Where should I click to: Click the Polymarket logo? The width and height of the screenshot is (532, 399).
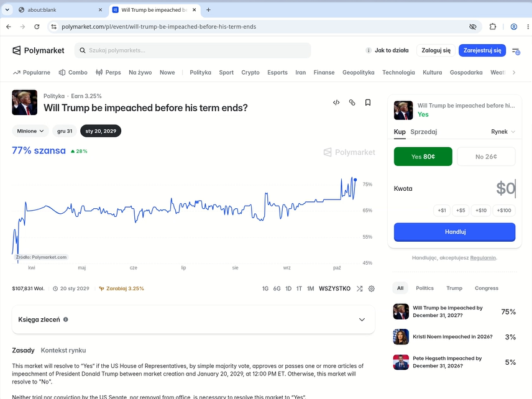pos(39,50)
